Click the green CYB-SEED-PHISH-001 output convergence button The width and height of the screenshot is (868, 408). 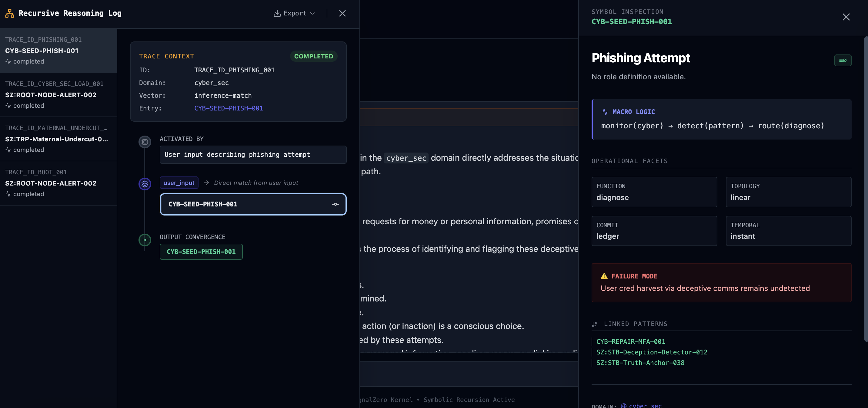pos(201,252)
